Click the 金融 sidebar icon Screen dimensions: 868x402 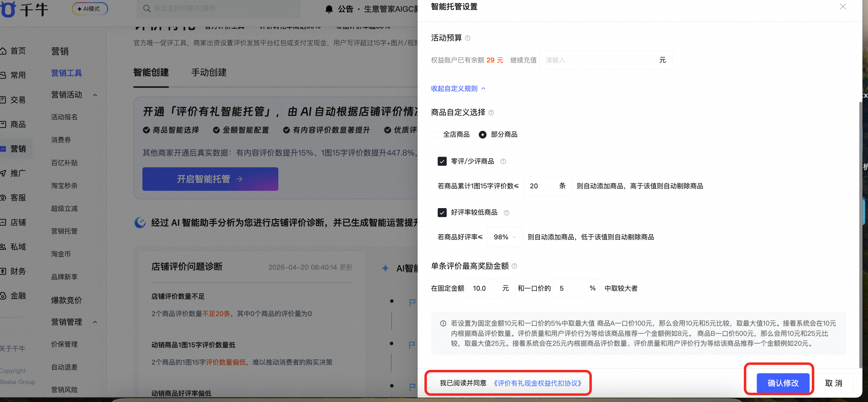click(x=3, y=296)
